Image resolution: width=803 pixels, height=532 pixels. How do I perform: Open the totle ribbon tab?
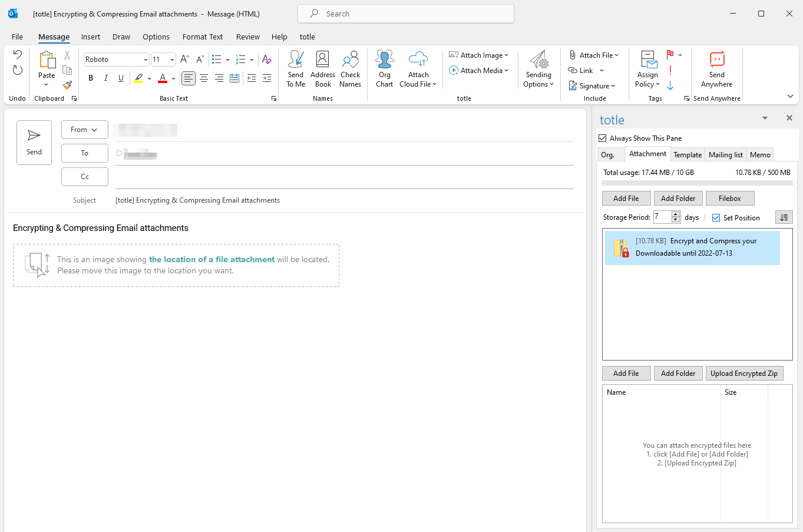pos(308,37)
